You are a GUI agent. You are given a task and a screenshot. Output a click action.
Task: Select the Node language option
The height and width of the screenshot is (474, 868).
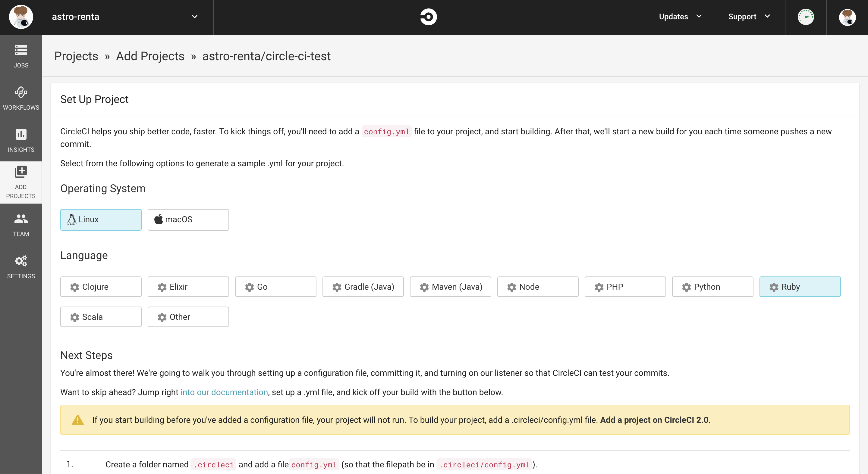tap(537, 286)
